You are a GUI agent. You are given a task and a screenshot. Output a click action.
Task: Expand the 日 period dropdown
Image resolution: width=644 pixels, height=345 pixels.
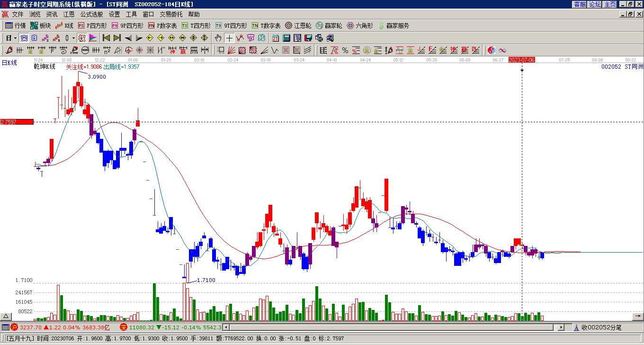coord(15,38)
